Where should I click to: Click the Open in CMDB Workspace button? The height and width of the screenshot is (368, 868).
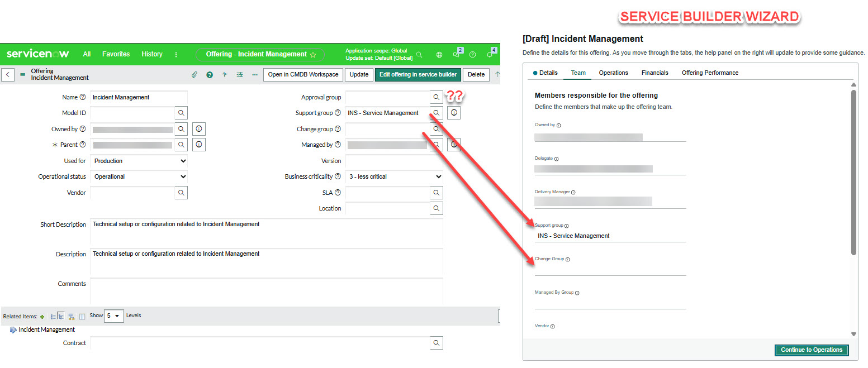(303, 74)
